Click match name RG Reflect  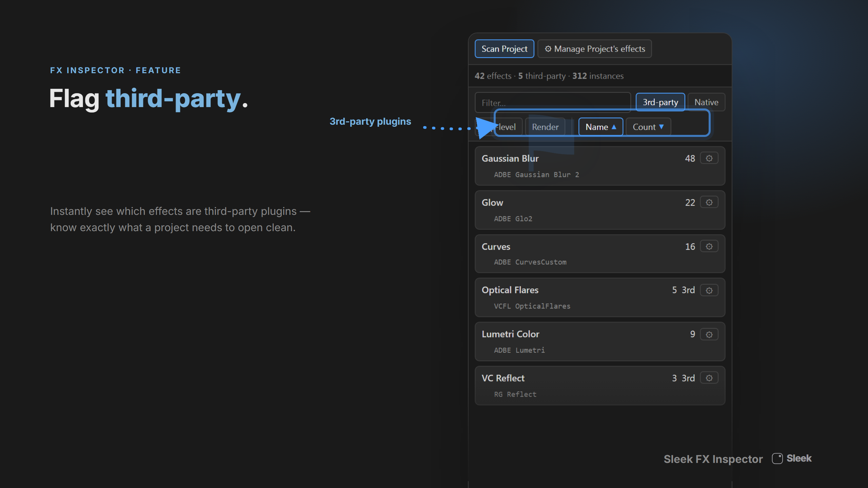(x=515, y=394)
